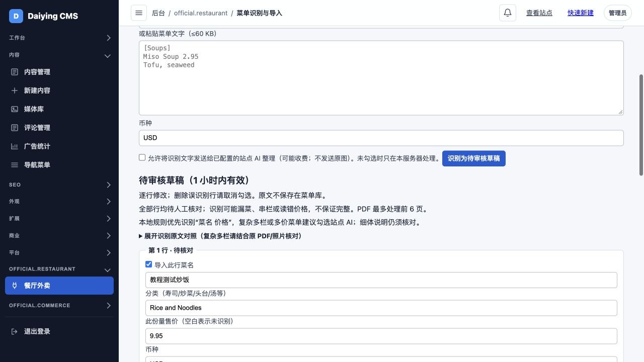Image resolution: width=644 pixels, height=362 pixels.
Task: Open 内容管理 menu item
Action: click(x=59, y=72)
